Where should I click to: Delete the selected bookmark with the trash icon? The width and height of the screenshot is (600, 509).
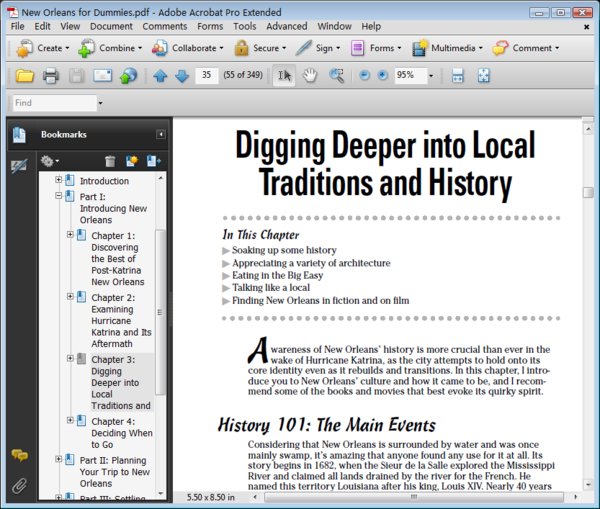pyautogui.click(x=110, y=160)
